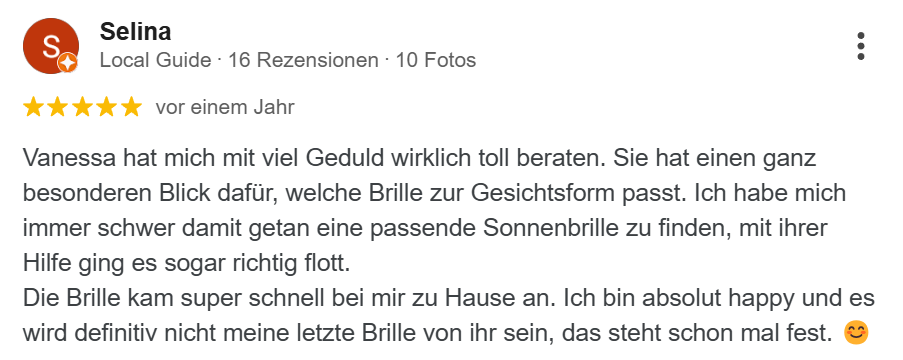This screenshot has height=360, width=903.
Task: Click the 'vor einem Jahr' timestamp
Action: coord(225,107)
